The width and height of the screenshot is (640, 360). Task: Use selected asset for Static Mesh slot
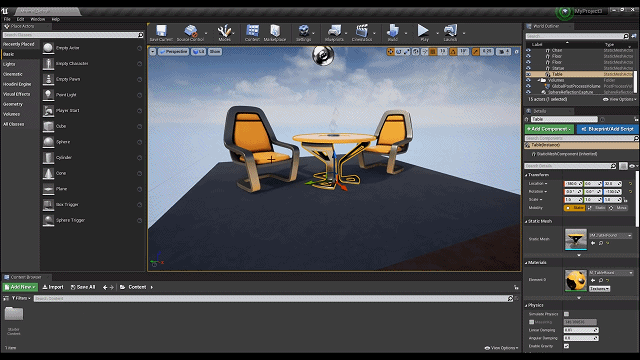(x=593, y=243)
